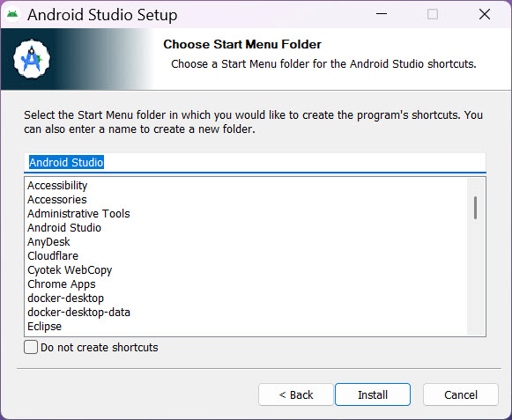Close the setup window with X
This screenshot has width=512, height=420.
(x=485, y=14)
